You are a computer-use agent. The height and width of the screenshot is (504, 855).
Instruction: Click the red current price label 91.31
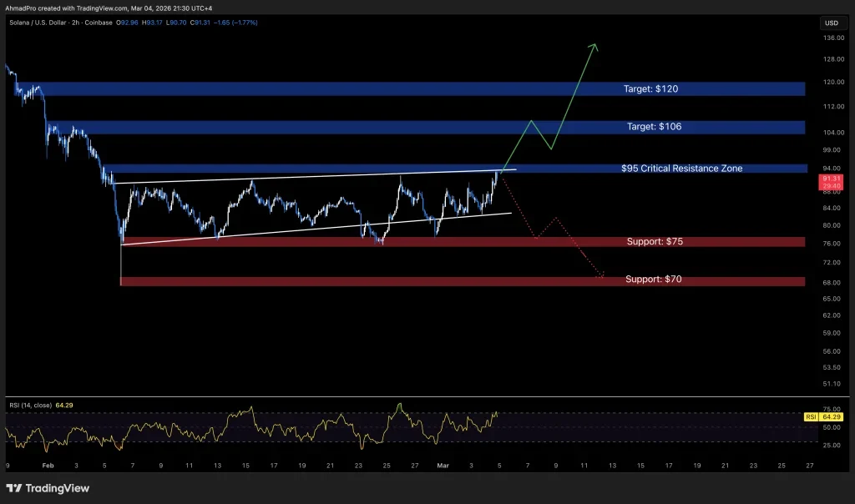(832, 182)
